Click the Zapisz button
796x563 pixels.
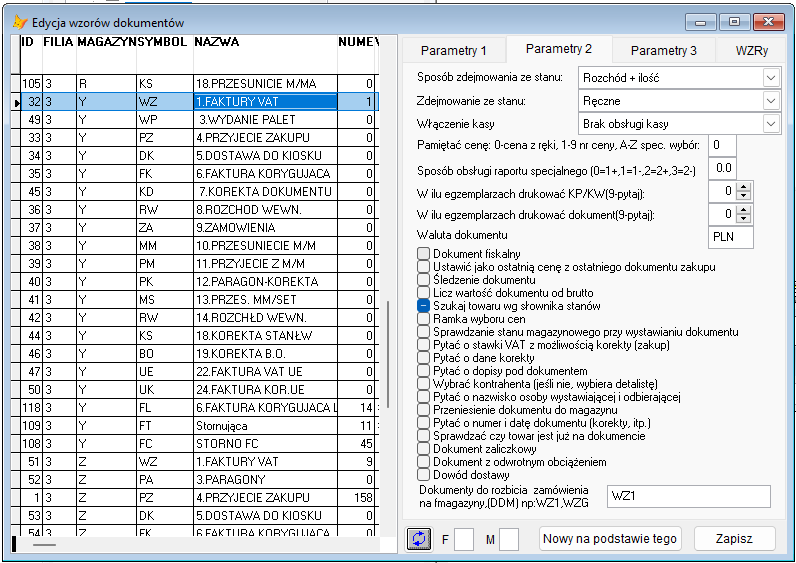(734, 539)
